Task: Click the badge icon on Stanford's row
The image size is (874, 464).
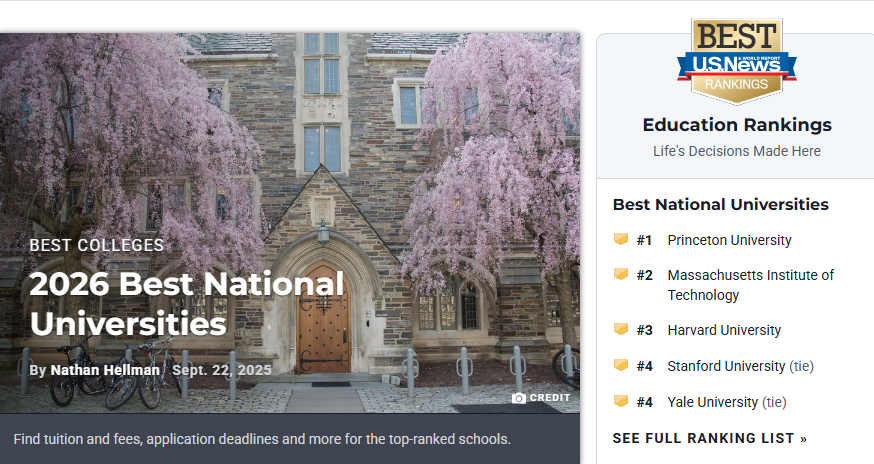Action: tap(620, 366)
